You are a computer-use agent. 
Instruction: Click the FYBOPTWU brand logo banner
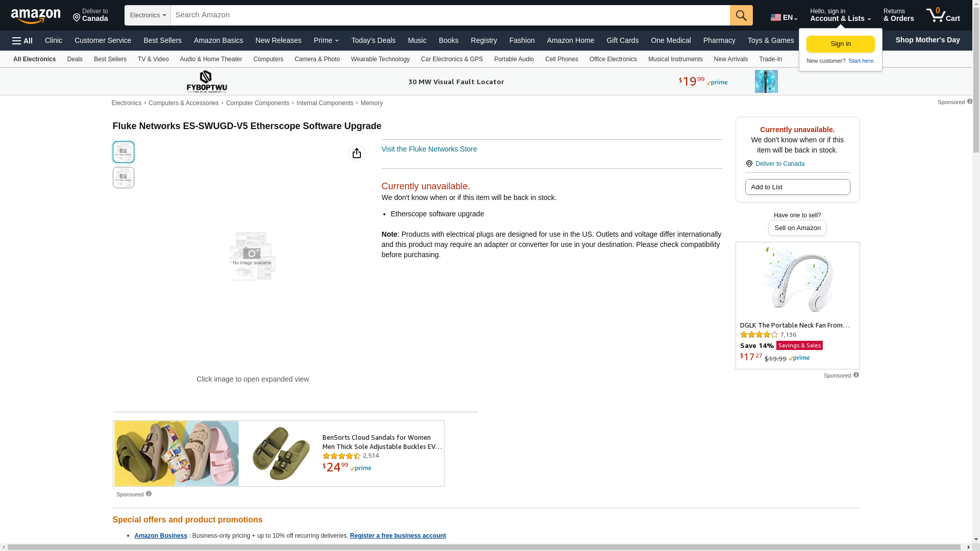coord(207,82)
